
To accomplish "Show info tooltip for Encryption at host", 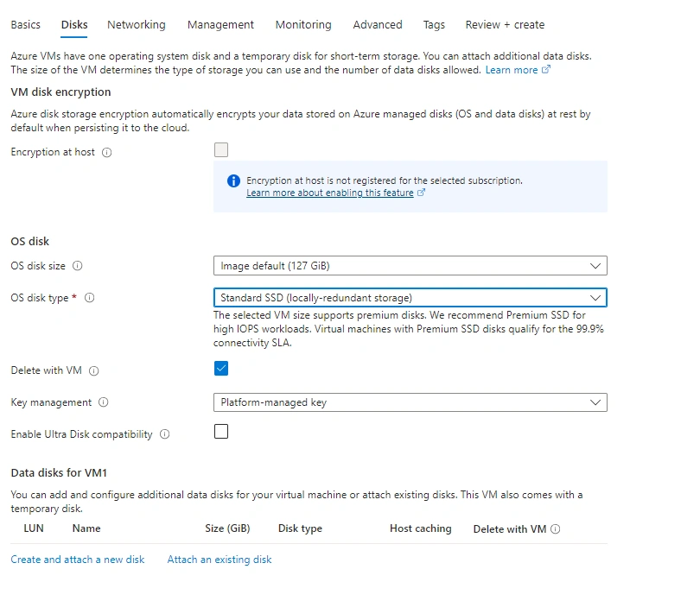I will click(106, 153).
